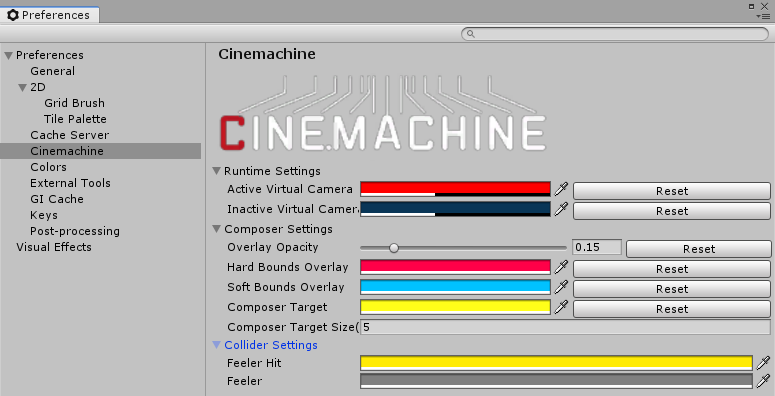Screen dimensions: 775x396
Task: Open the Inactive Virtual Camera dark blue swatch
Action: (455, 209)
